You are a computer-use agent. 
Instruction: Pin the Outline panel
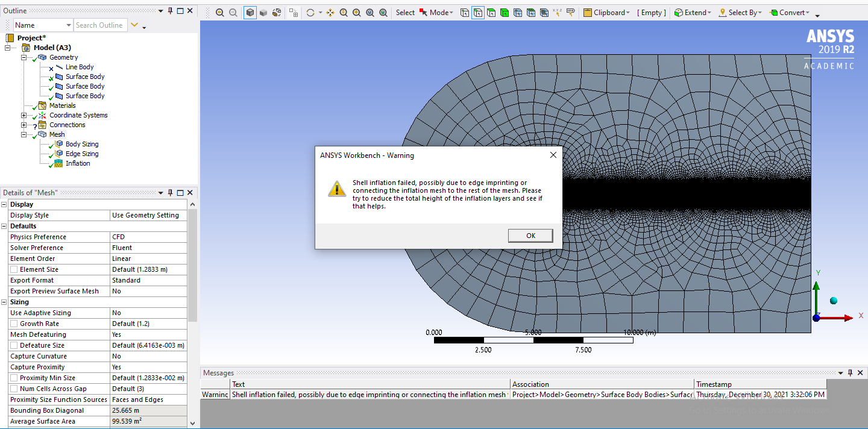click(x=170, y=11)
